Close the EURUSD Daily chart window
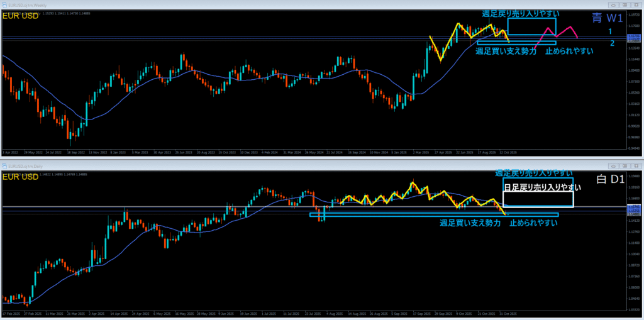Screen dimensions: 644x320 [636, 165]
